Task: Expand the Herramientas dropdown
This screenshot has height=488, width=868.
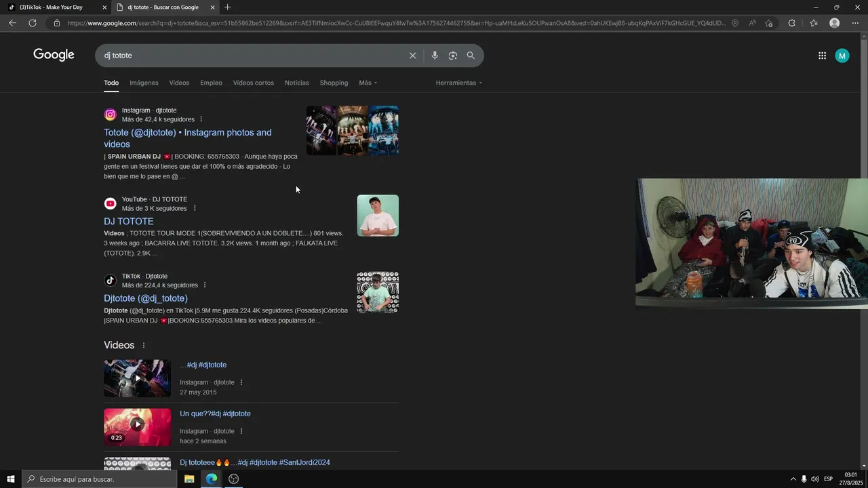Action: [459, 83]
